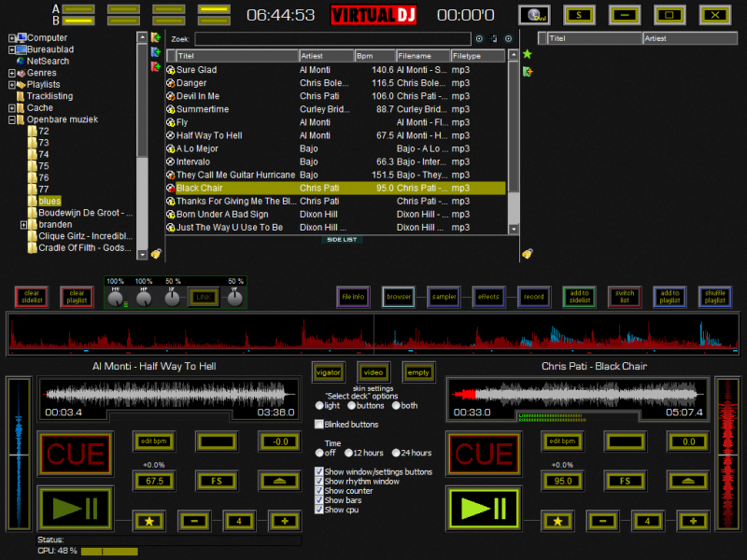The width and height of the screenshot is (747, 560).
Task: Set the Time display to 24 hours
Action: pos(396,453)
